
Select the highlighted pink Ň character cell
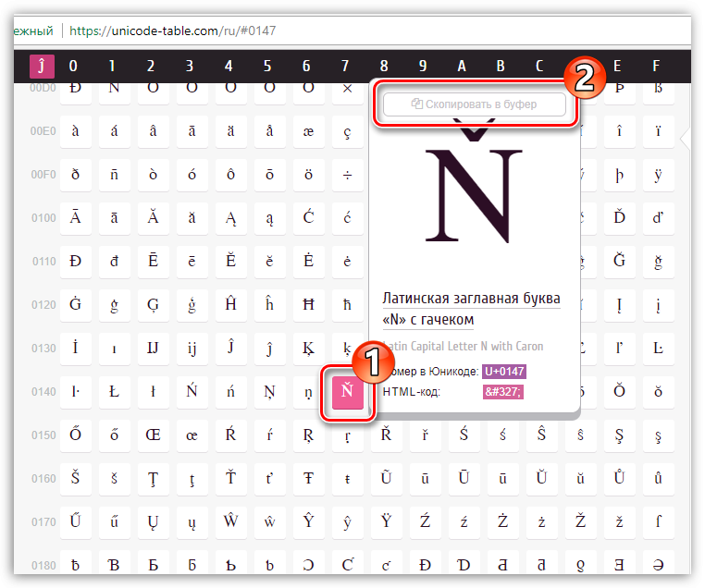tap(347, 392)
